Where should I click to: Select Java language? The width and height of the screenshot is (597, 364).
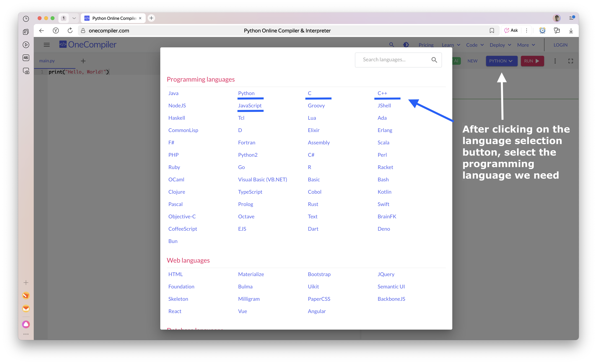(x=173, y=93)
